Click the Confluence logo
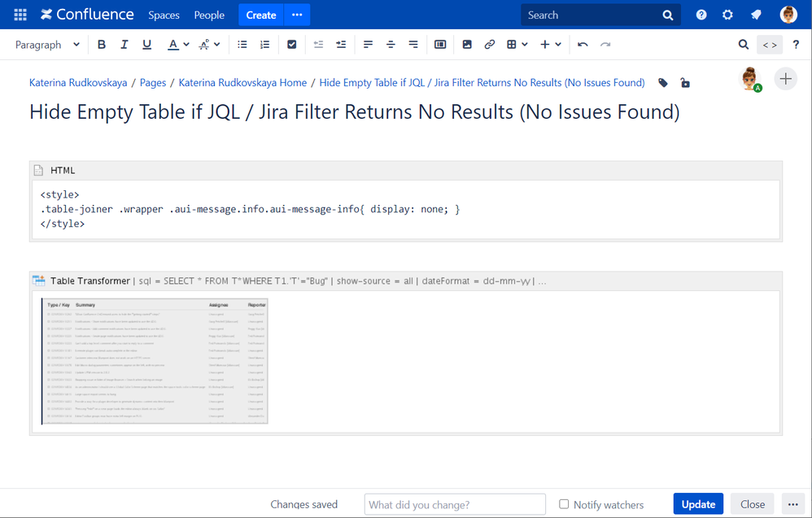This screenshot has height=518, width=812. coord(87,15)
